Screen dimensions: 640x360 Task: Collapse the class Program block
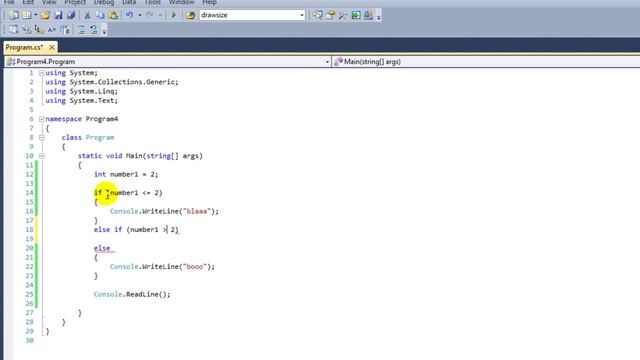click(x=42, y=138)
